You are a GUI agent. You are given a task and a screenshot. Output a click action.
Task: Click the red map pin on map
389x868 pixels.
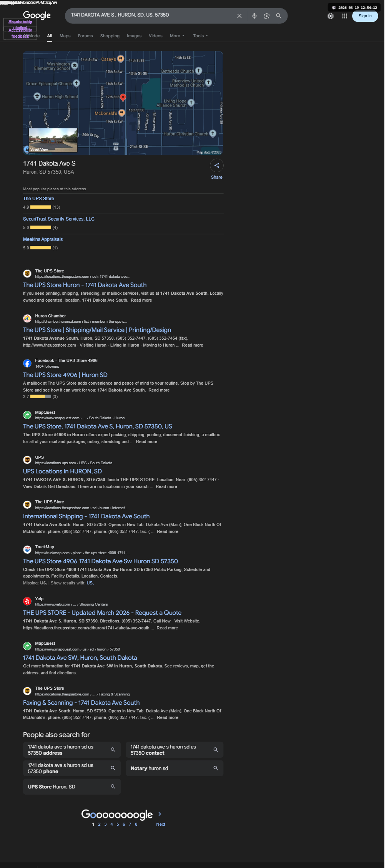click(x=123, y=98)
